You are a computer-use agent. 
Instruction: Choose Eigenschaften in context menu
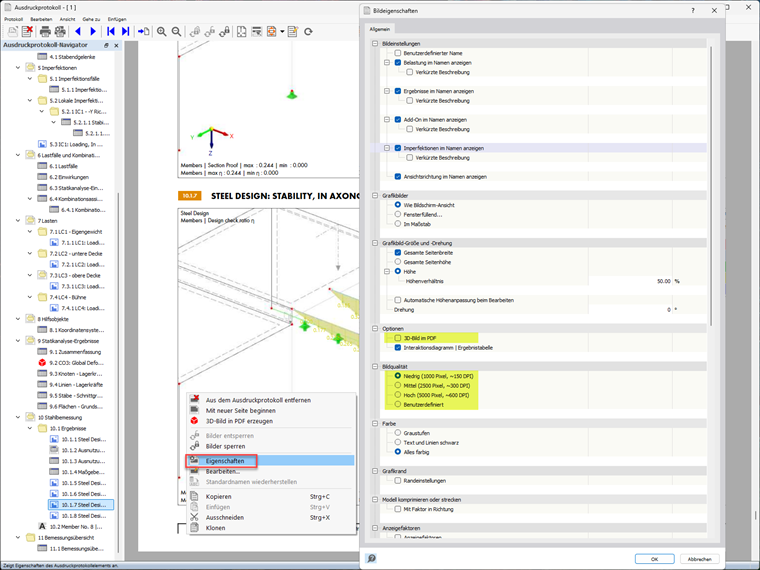(x=270, y=460)
